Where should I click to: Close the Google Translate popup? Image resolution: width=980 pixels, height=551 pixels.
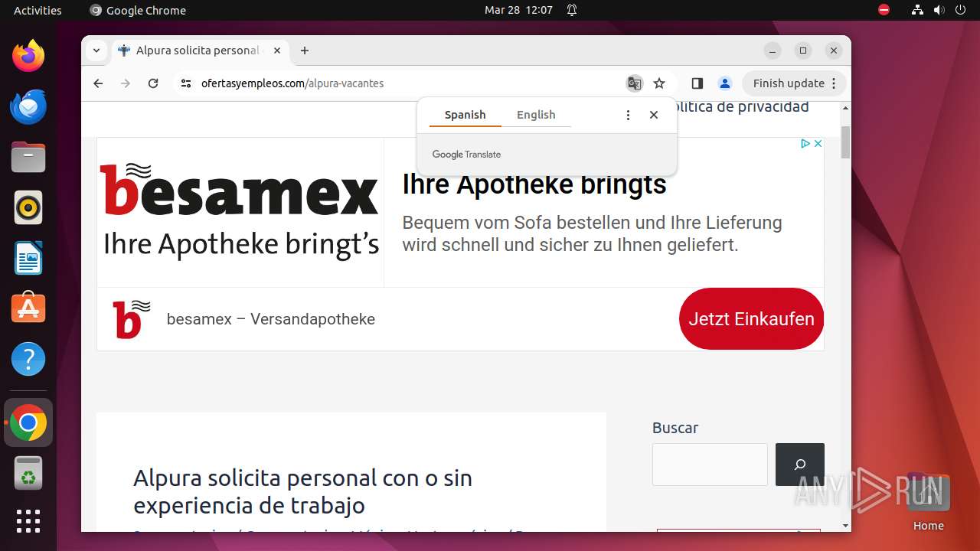[654, 115]
